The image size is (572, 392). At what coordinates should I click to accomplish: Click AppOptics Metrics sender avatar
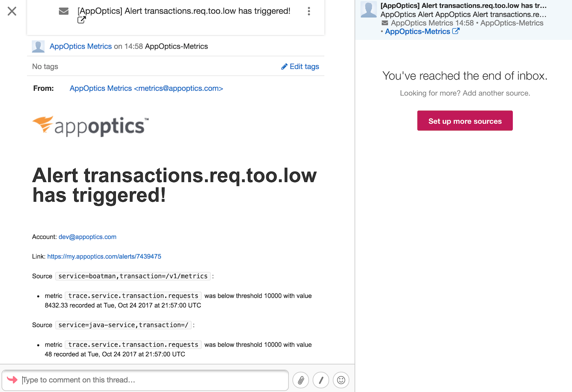[38, 47]
